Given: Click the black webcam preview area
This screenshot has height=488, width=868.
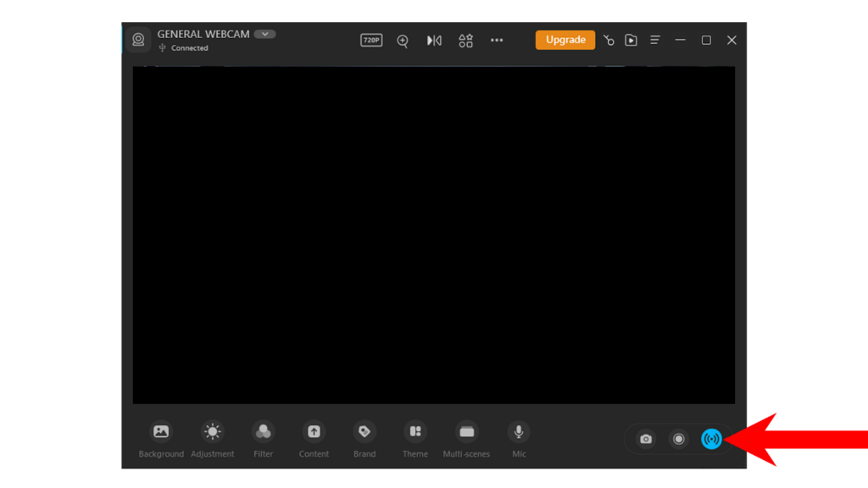Looking at the screenshot, I should (434, 236).
